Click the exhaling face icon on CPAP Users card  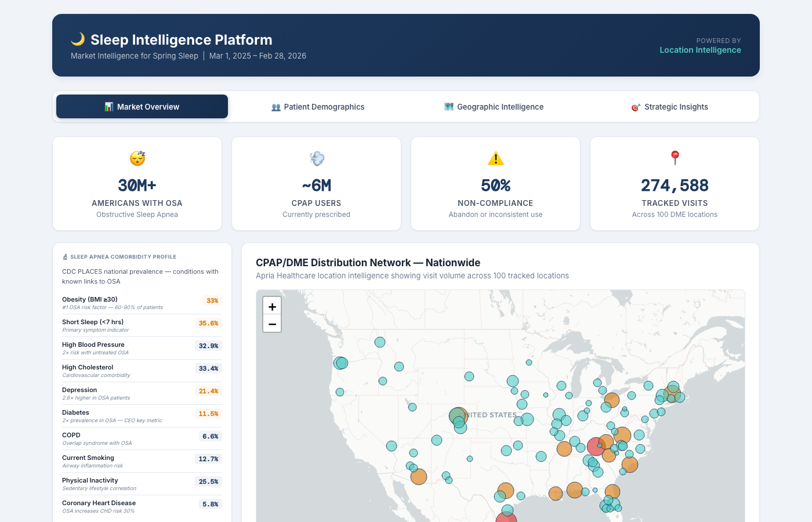(x=316, y=158)
